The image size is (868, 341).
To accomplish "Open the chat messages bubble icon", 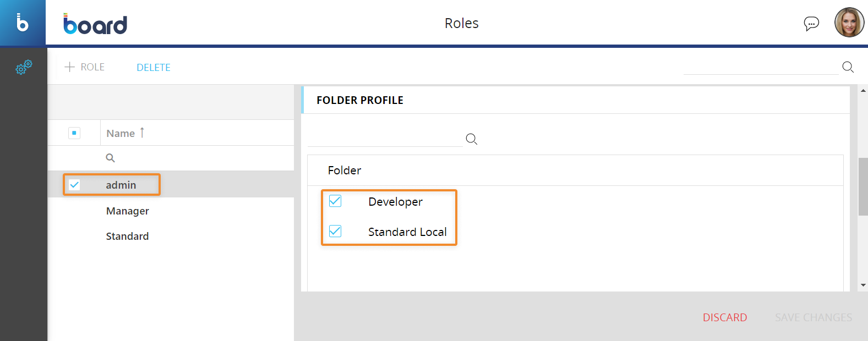I will (x=811, y=24).
